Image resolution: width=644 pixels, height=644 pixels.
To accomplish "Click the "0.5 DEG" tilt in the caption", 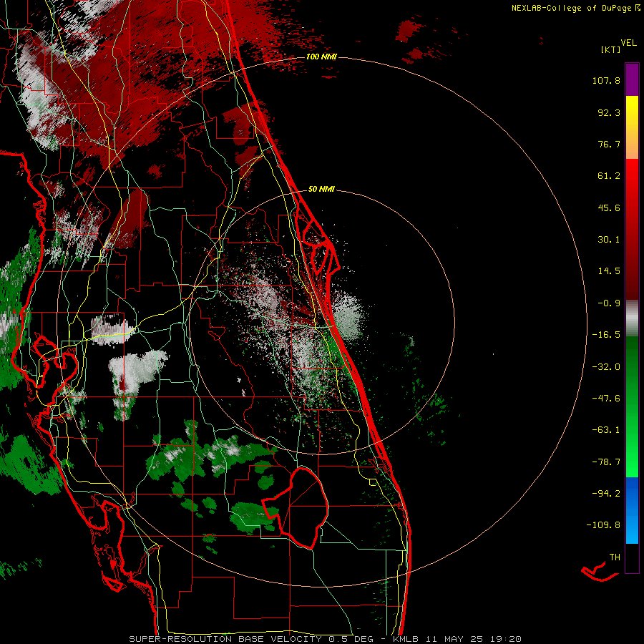I will click(x=351, y=639).
